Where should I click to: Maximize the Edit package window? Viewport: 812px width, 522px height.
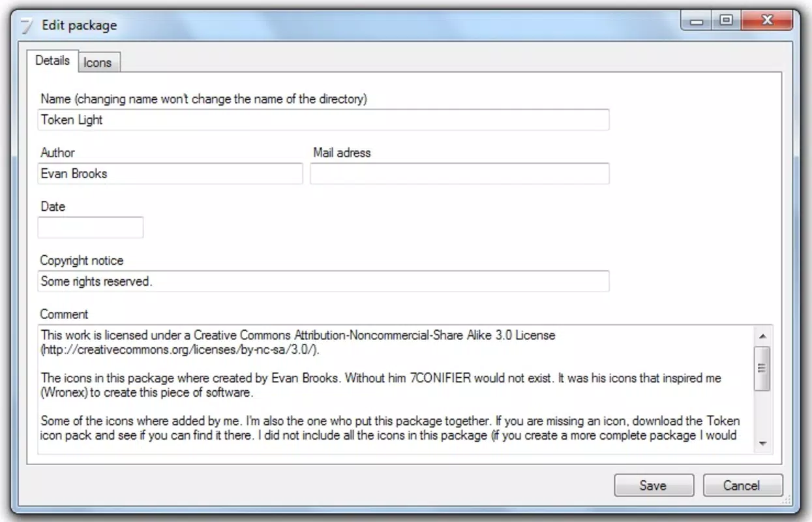[x=726, y=22]
